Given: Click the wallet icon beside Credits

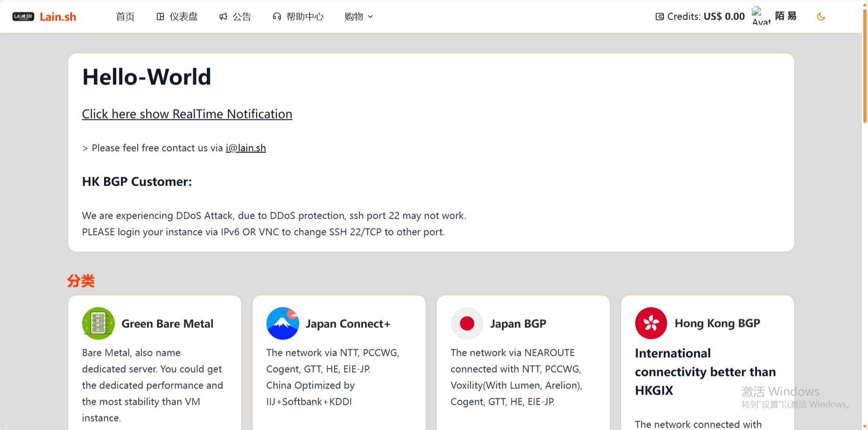Looking at the screenshot, I should (659, 17).
